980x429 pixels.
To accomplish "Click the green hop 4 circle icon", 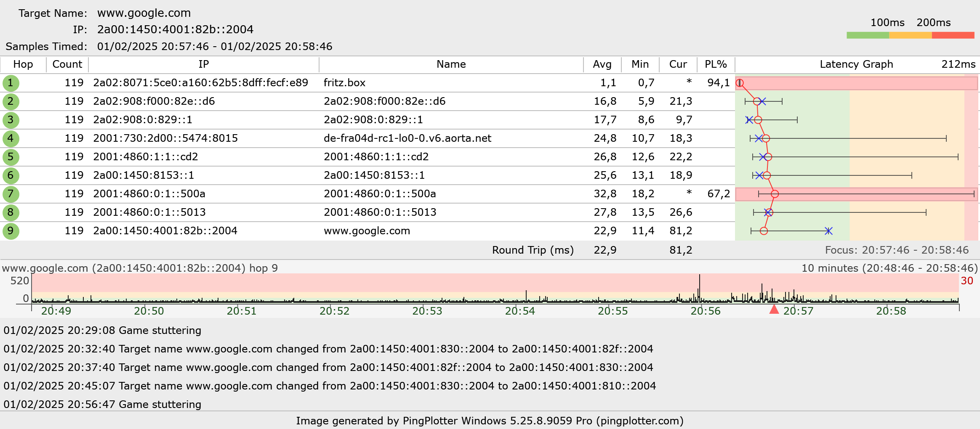I will pos(11,138).
